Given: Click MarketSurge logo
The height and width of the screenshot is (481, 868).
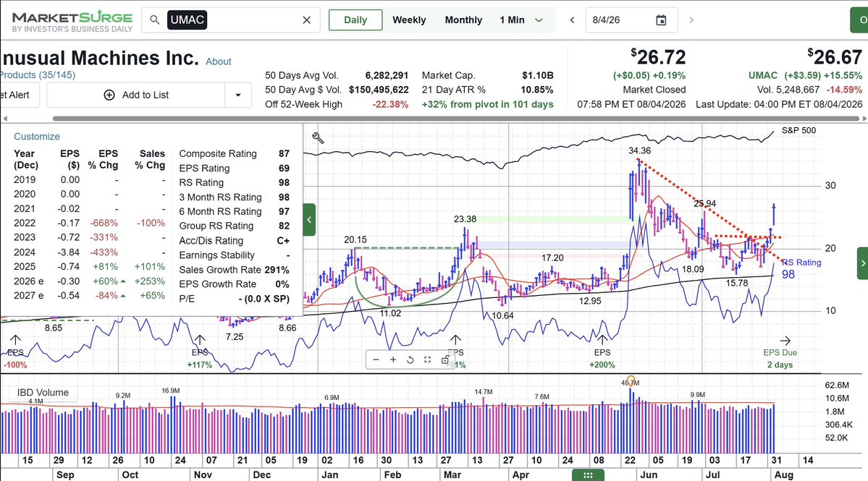Looking at the screenshot, I should click(x=72, y=20).
